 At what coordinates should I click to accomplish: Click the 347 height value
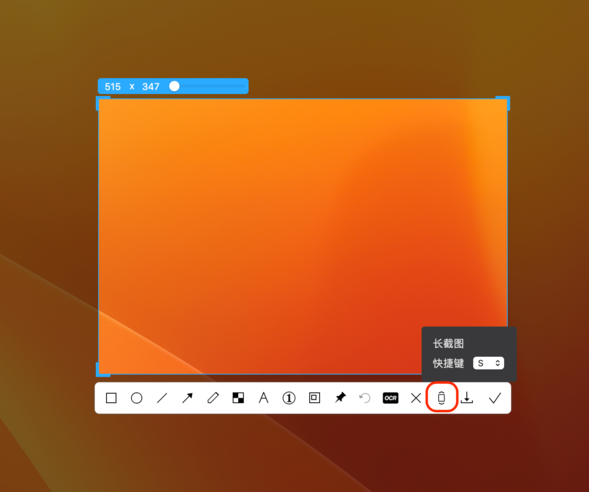click(151, 87)
